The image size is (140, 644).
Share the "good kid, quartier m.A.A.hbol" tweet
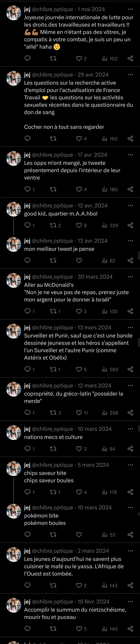130,225
